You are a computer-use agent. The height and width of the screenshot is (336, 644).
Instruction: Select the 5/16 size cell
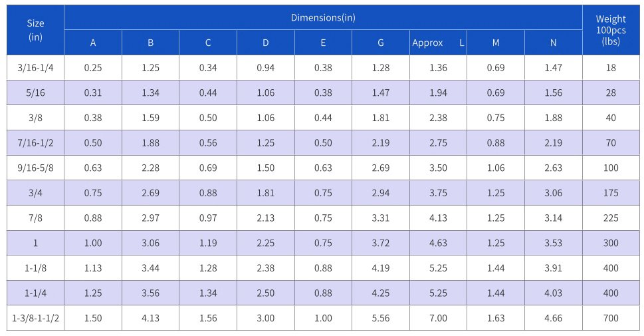pos(35,92)
